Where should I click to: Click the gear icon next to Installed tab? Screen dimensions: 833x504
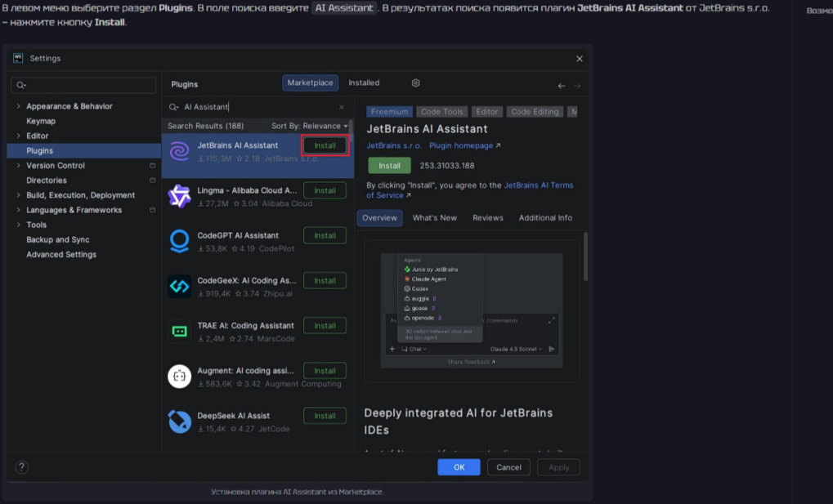tap(415, 83)
